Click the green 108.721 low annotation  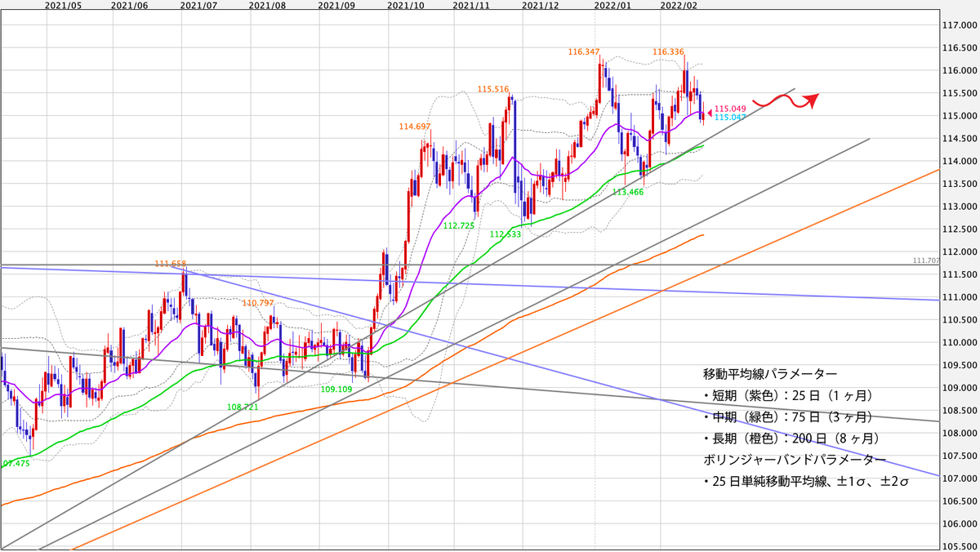[x=243, y=407]
